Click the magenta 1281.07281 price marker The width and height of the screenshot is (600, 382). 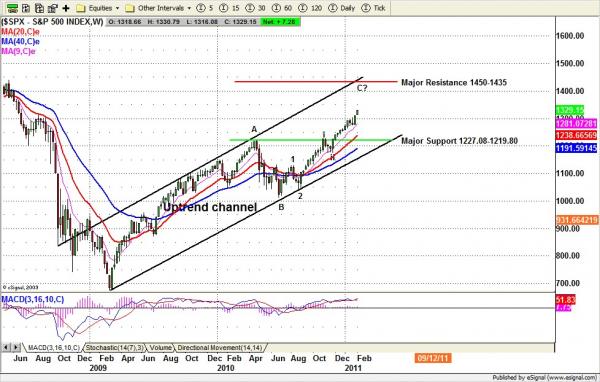[576, 123]
